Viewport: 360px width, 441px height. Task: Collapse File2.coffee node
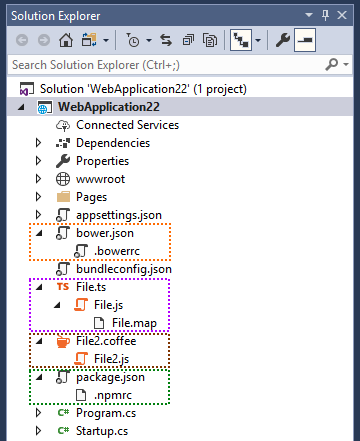(x=39, y=341)
